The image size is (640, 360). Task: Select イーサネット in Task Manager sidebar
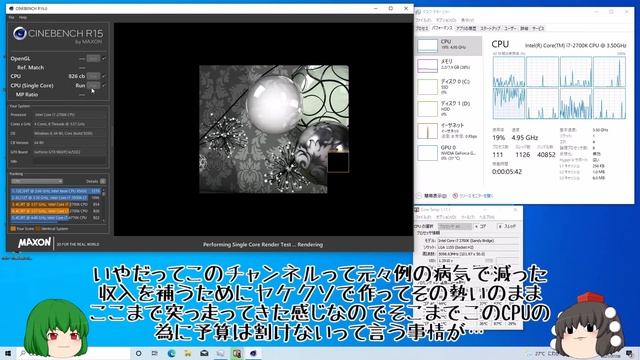pos(448,131)
